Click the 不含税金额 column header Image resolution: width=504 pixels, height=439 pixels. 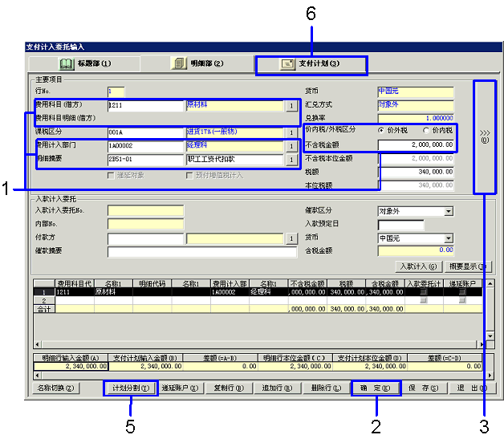click(307, 283)
